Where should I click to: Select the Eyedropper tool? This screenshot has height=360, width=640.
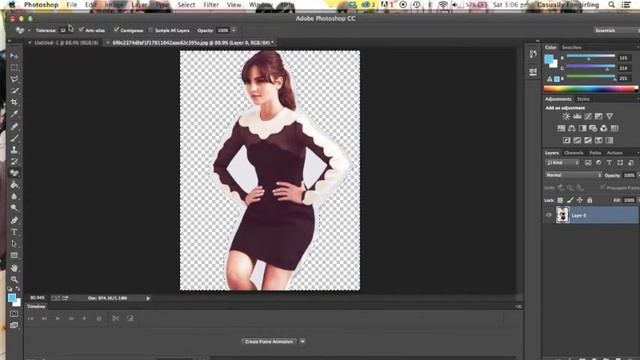[x=14, y=114]
